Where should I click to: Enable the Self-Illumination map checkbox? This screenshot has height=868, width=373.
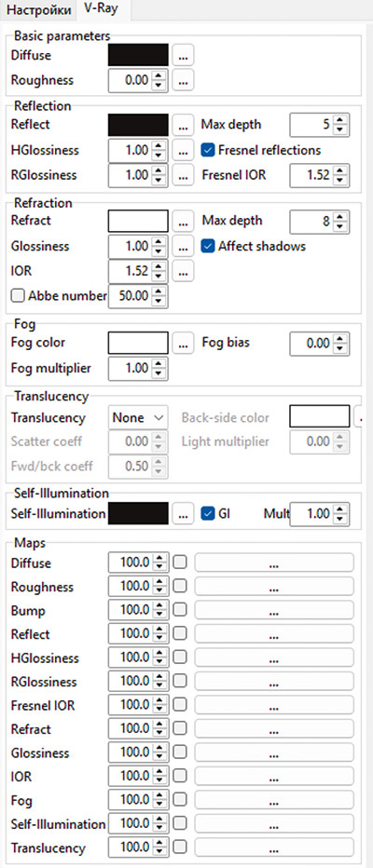(x=180, y=823)
